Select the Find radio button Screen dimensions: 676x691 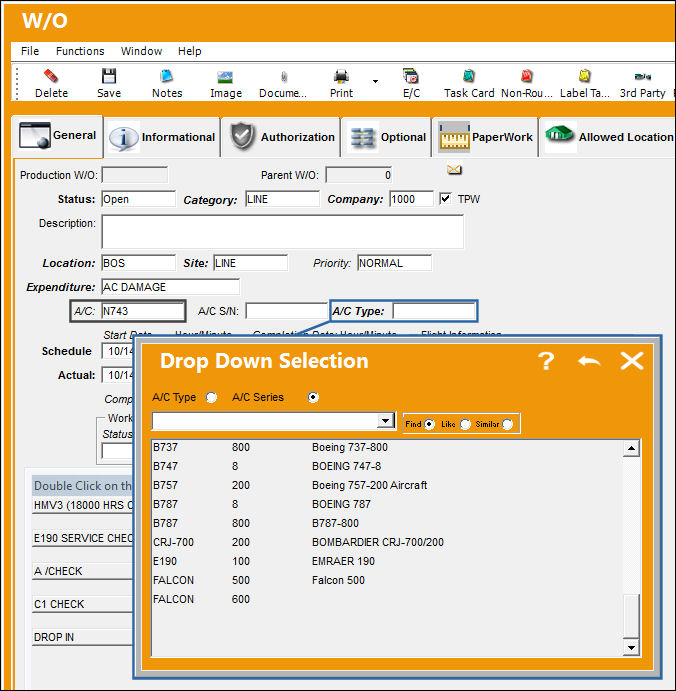tap(429, 424)
